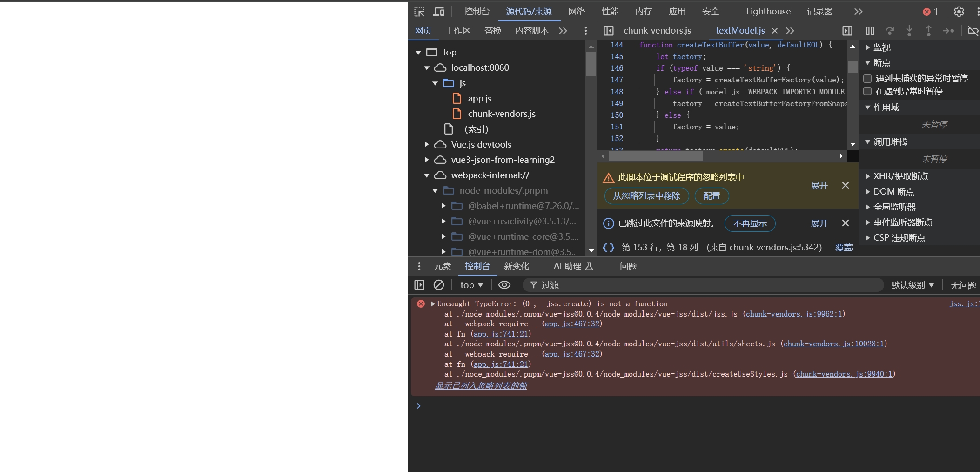Click 显示已列入忽略列表的帧 link
Viewport: 980px width, 472px height.
coord(481,386)
